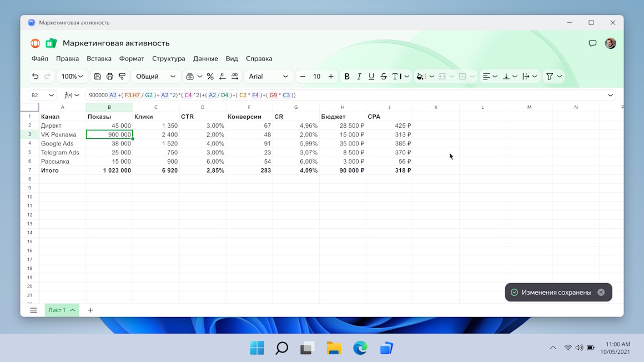Undo the last action

(36, 77)
